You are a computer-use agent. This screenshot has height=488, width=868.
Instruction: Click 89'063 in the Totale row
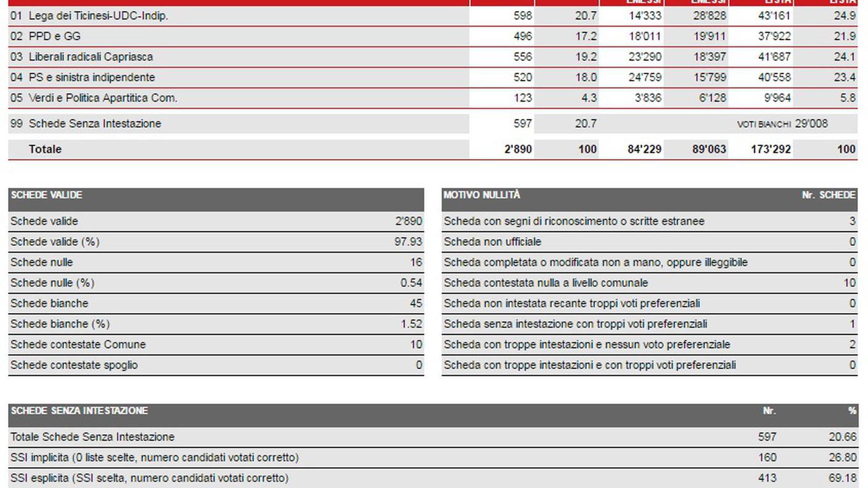[x=709, y=149]
